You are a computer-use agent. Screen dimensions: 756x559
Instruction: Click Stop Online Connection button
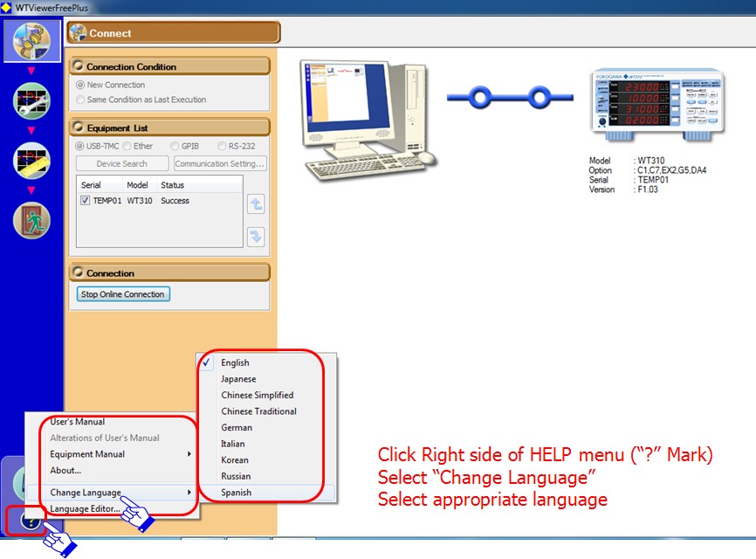[x=123, y=294]
